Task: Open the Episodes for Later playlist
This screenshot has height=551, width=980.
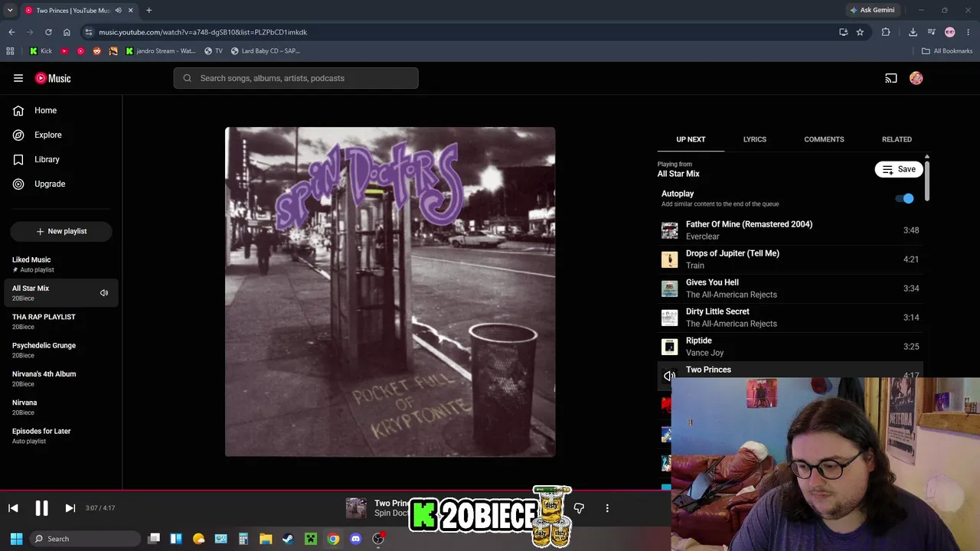Action: click(x=61, y=435)
